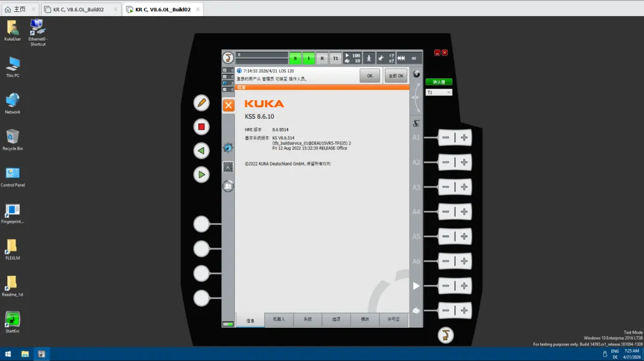Click the 全部 OK acknowledge-all button
644x361 pixels.
point(396,76)
